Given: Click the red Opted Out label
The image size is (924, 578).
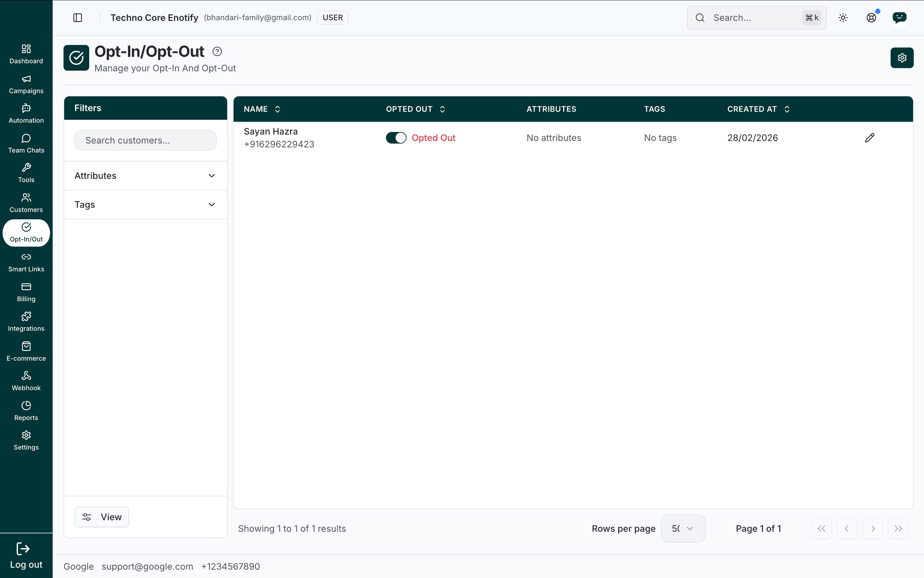Looking at the screenshot, I should [x=433, y=138].
